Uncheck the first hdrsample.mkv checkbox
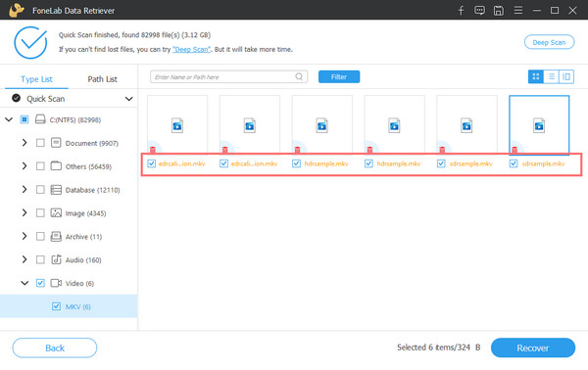 pos(296,163)
